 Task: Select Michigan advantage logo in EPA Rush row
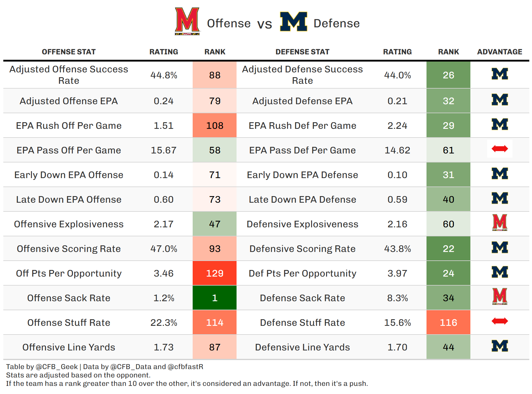(500, 124)
